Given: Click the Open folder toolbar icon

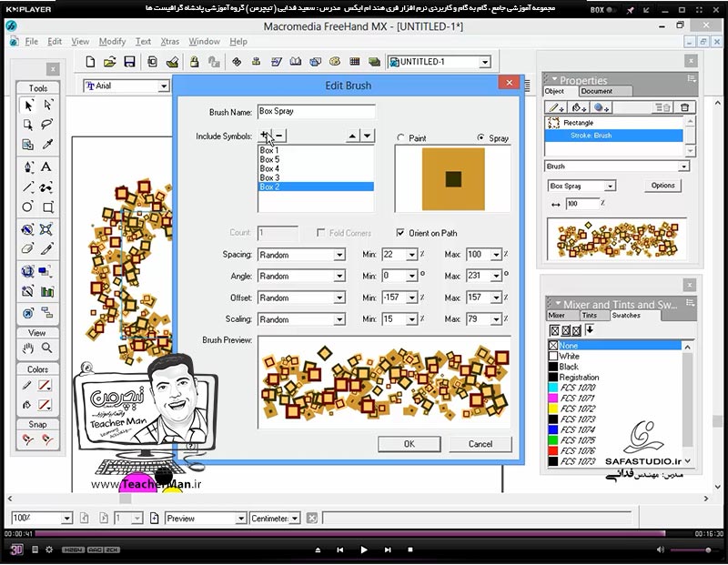Looking at the screenshot, I should click(109, 62).
